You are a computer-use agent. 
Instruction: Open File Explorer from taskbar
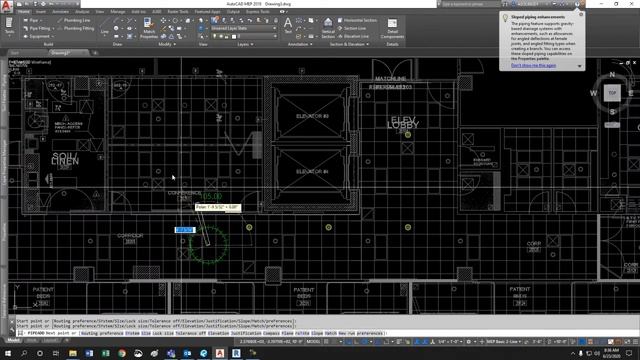[x=73, y=353]
